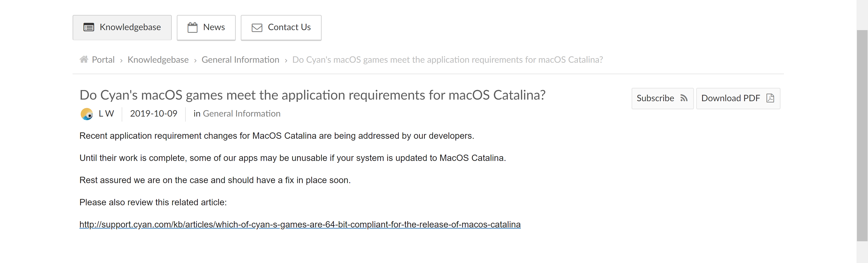Screen dimensions: 868x263
Task: Subscribe to this article
Action: 662,98
